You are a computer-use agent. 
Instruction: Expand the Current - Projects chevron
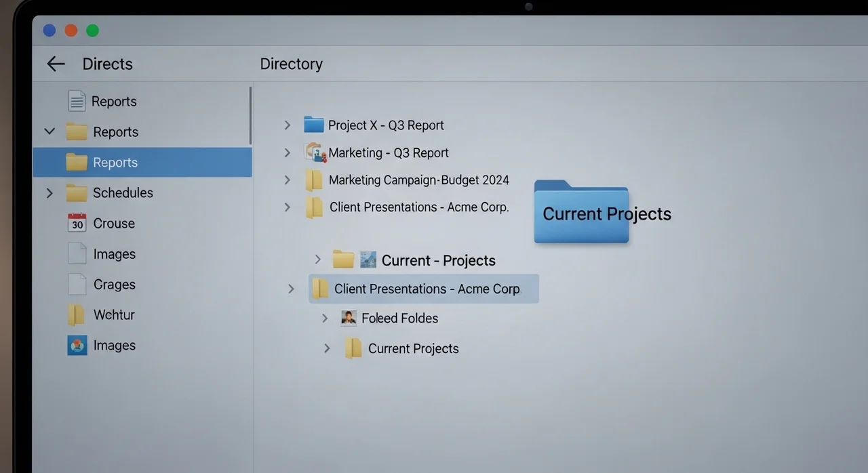click(317, 260)
